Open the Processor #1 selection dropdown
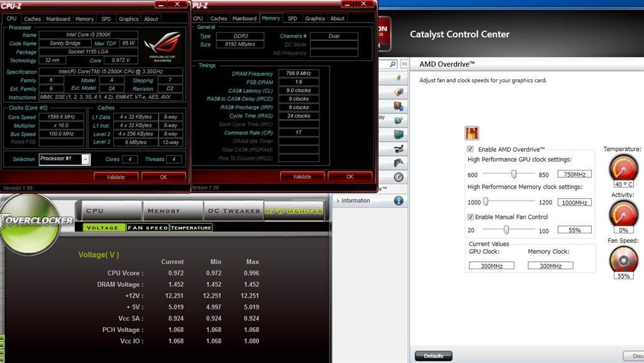 click(86, 159)
